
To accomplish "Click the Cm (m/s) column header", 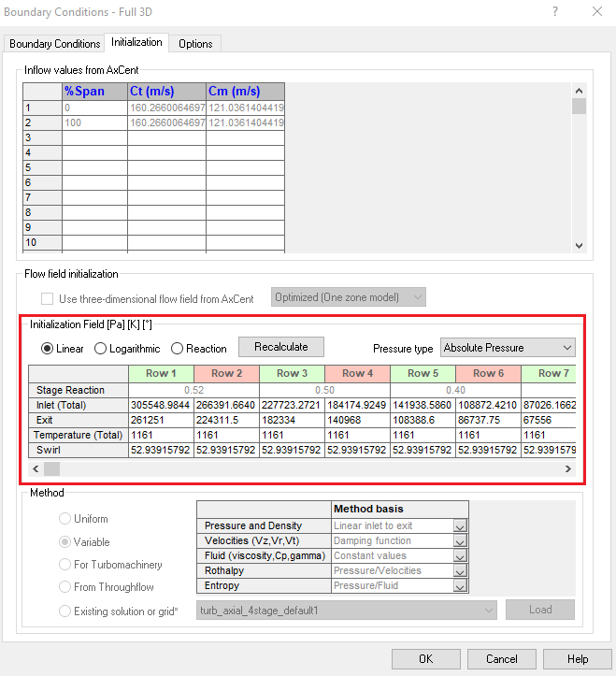I will coord(245,92).
